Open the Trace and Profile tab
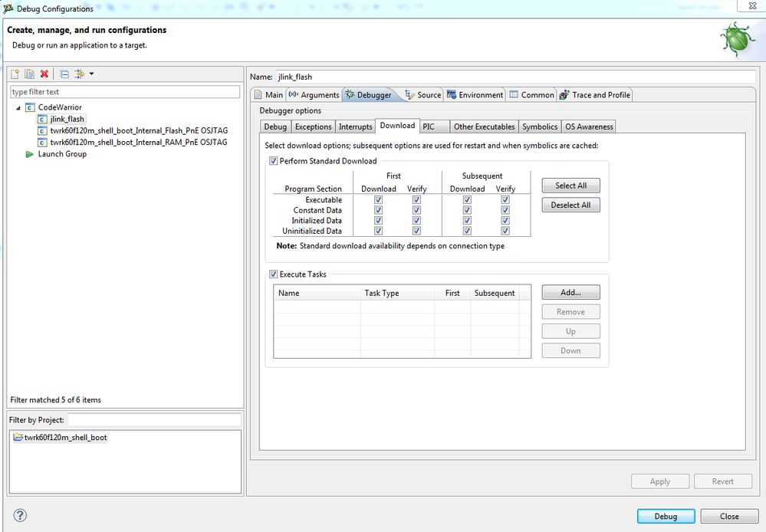This screenshot has width=766, height=532. tap(594, 95)
